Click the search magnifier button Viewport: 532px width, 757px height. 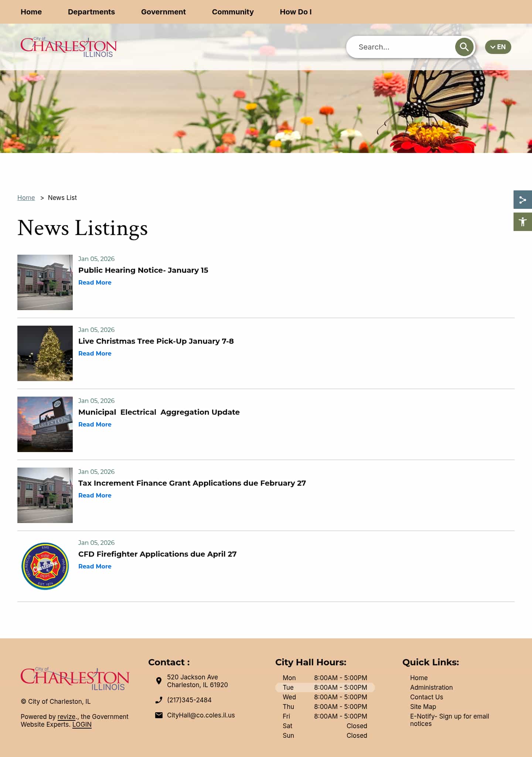(464, 47)
